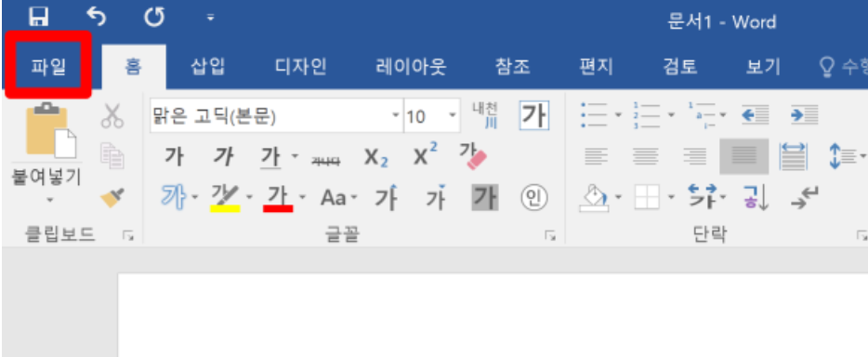Select highlighted justify alignment

point(744,156)
